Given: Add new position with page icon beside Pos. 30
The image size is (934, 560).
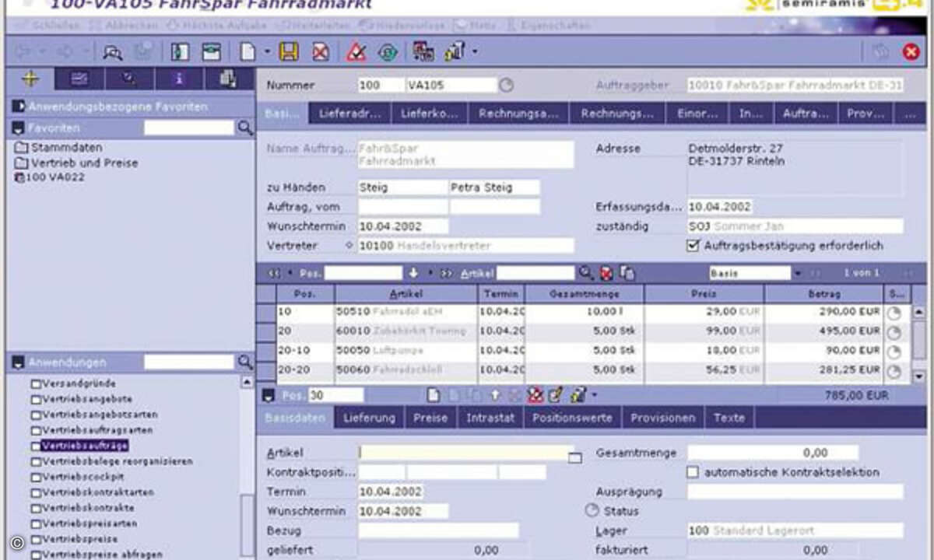Looking at the screenshot, I should 434,395.
